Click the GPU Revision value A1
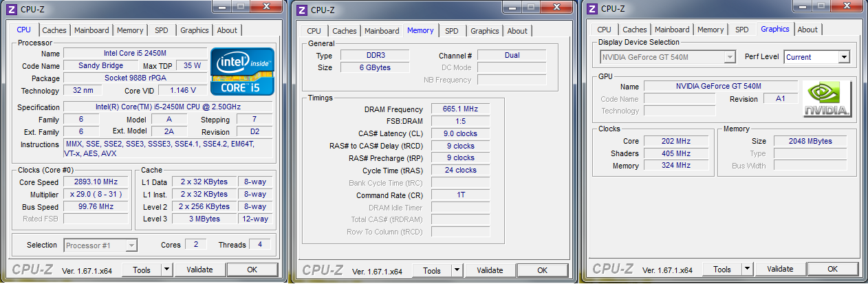868x284 pixels. [781, 99]
